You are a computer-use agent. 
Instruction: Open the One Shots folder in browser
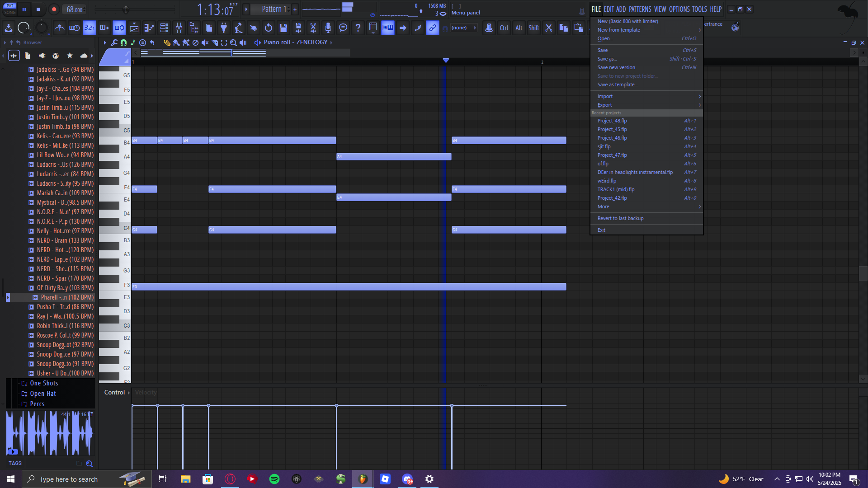pyautogui.click(x=44, y=383)
